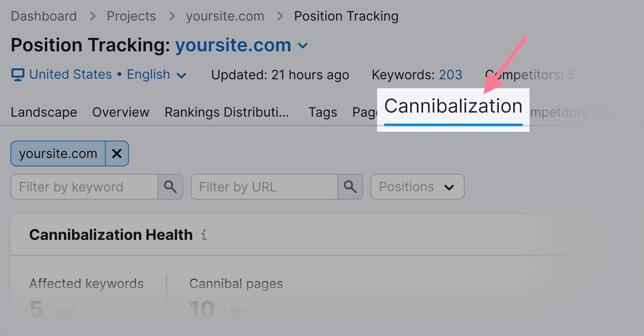Expand the yoursite.com project dropdown chevron
This screenshot has height=336, width=644.
pos(303,46)
